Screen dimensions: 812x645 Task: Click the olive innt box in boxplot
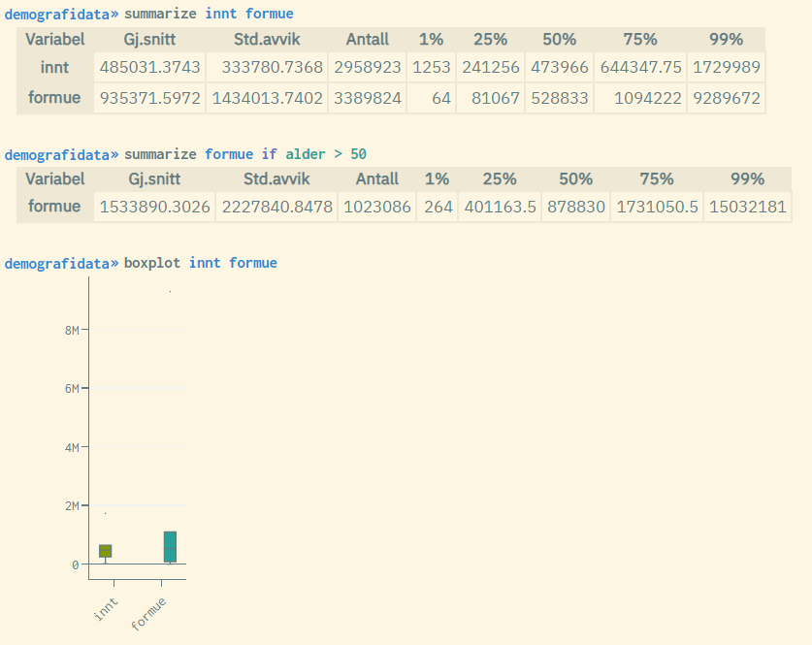pyautogui.click(x=105, y=551)
